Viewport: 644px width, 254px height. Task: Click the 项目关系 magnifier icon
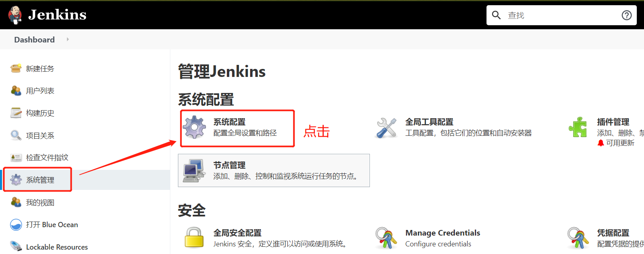(x=16, y=135)
